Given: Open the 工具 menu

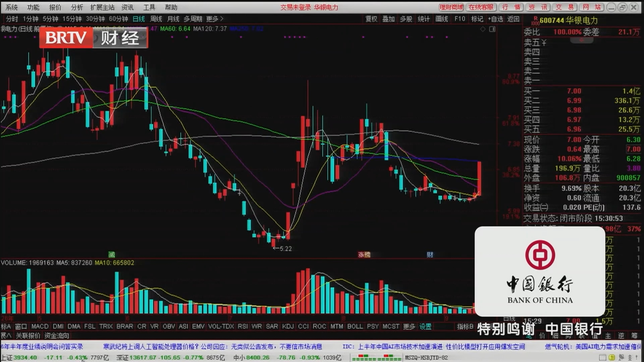Looking at the screenshot, I should pyautogui.click(x=149, y=7).
